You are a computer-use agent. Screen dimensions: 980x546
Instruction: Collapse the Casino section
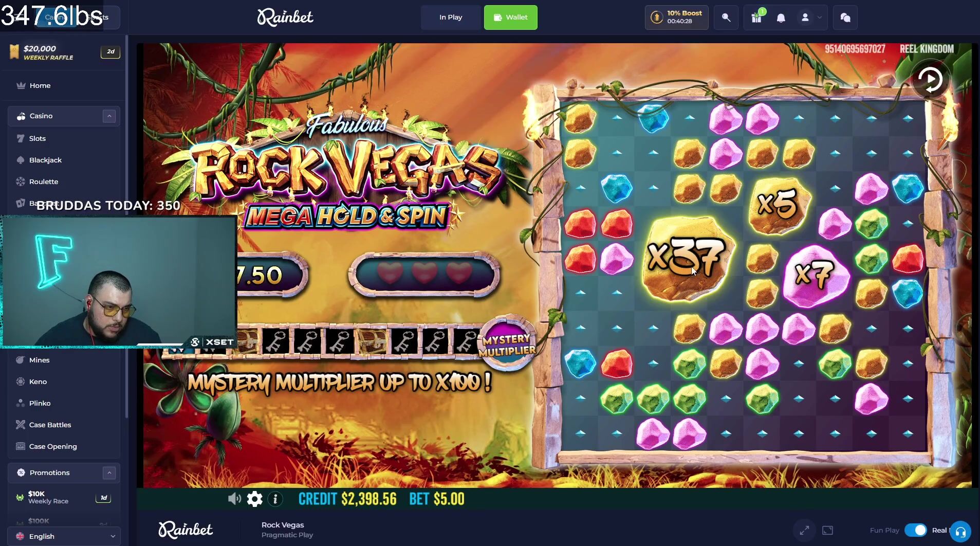click(109, 116)
